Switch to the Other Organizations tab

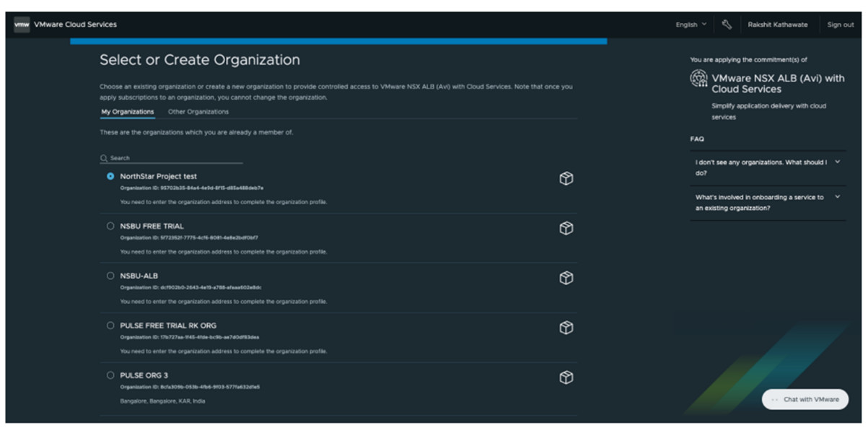pyautogui.click(x=198, y=112)
